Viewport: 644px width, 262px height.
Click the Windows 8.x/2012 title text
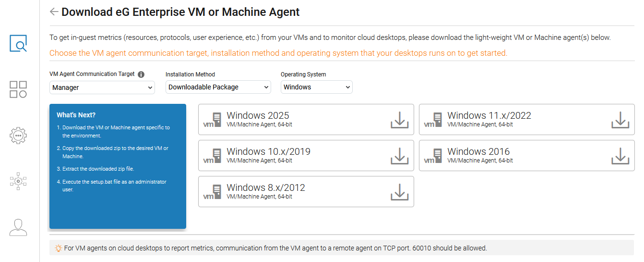266,187
